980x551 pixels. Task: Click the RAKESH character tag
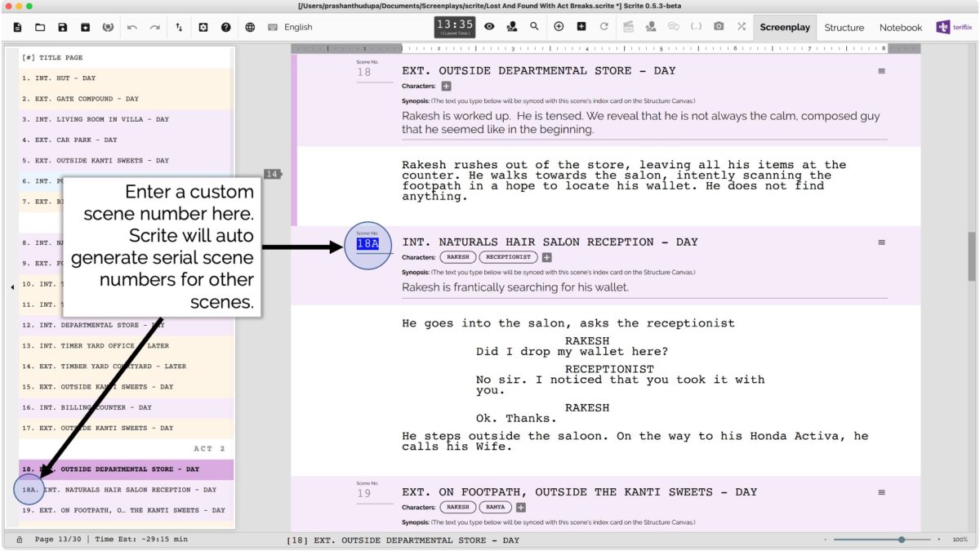[x=458, y=256]
